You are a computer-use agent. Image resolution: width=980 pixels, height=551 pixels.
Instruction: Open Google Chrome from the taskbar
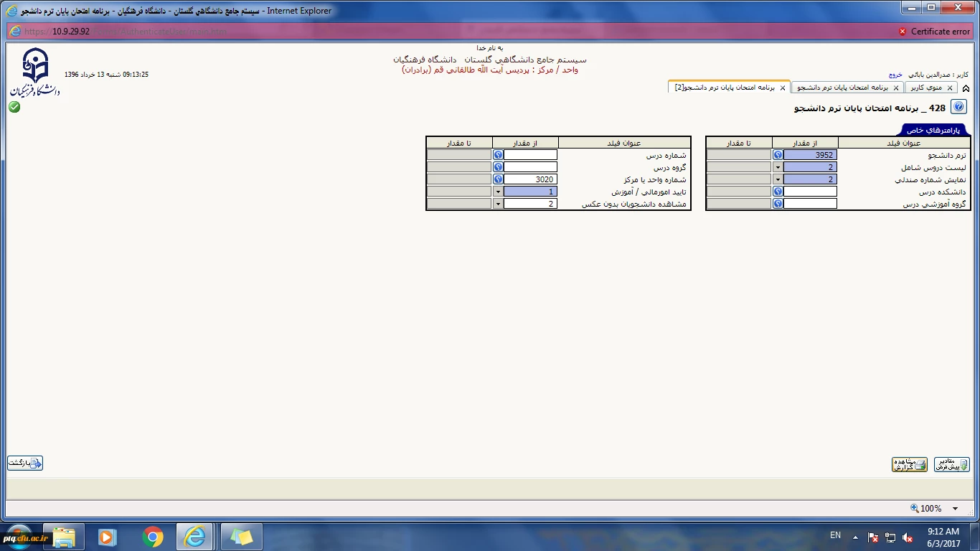[x=152, y=537]
